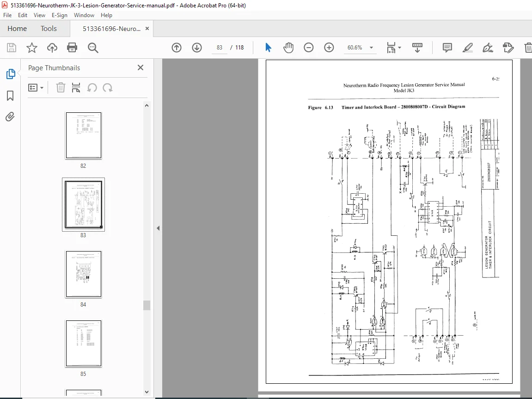The width and height of the screenshot is (532, 399).
Task: Select page 85 thumbnail
Action: (84, 344)
